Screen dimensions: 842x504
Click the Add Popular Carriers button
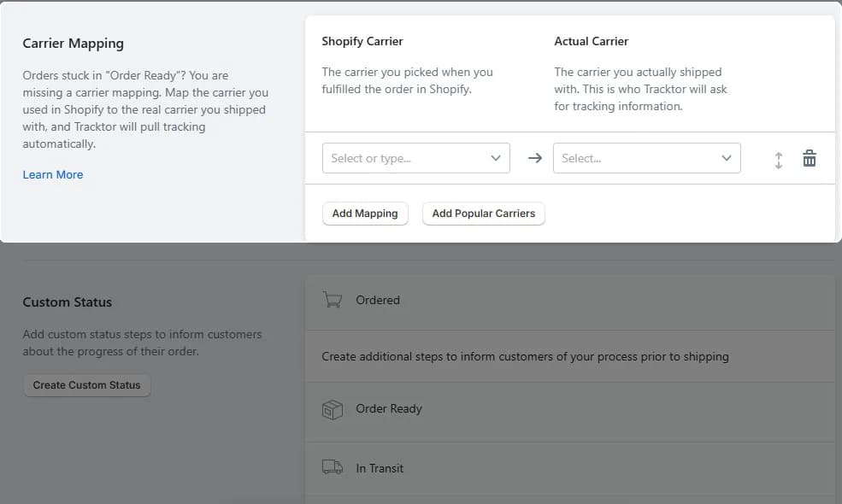(484, 214)
